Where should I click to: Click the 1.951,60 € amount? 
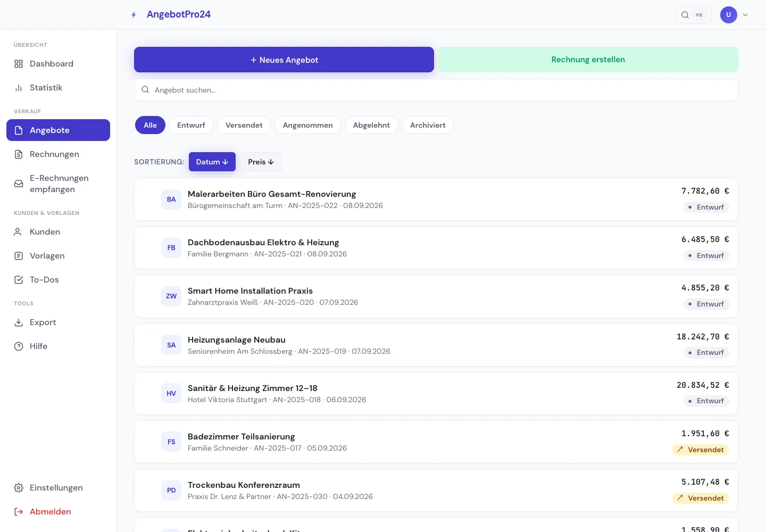pyautogui.click(x=705, y=434)
